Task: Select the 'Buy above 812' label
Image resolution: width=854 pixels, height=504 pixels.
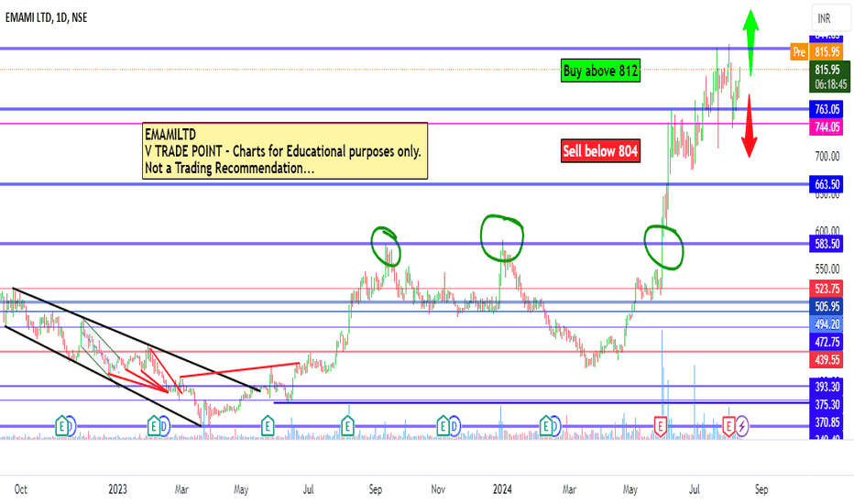Action: click(600, 71)
